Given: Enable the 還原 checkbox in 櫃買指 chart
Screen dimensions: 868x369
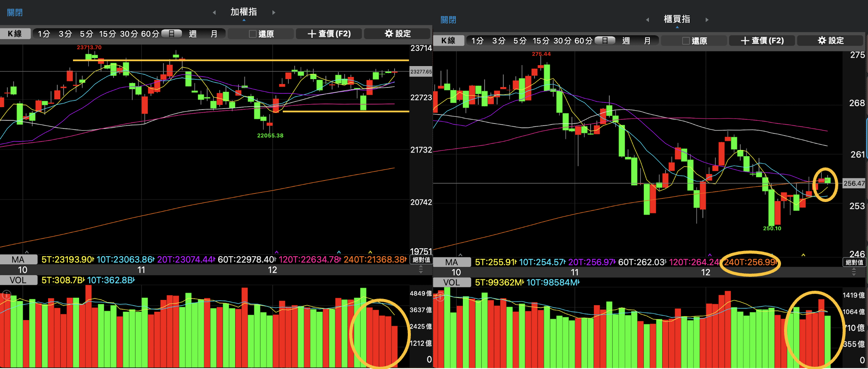Looking at the screenshot, I should [x=686, y=41].
